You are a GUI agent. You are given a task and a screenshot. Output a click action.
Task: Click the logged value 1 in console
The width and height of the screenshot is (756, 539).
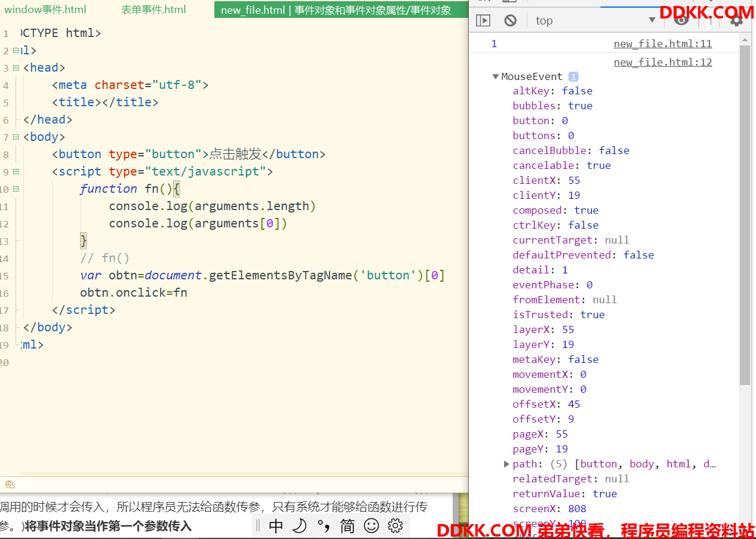point(494,44)
